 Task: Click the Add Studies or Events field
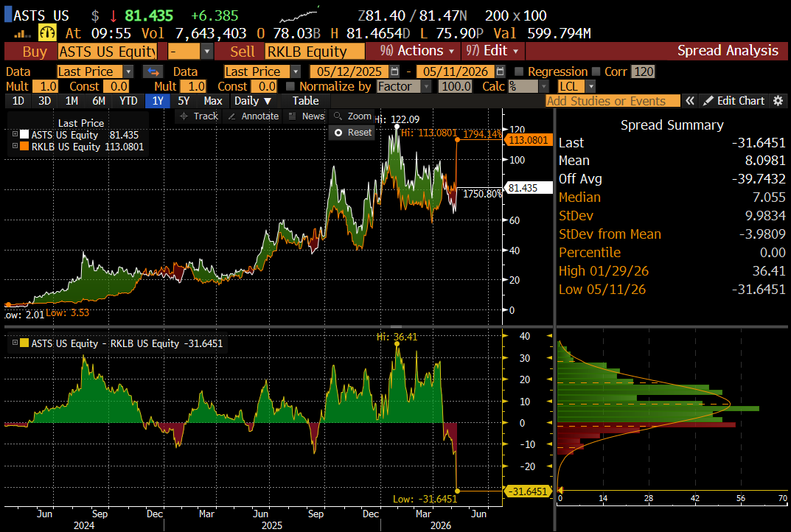(613, 101)
